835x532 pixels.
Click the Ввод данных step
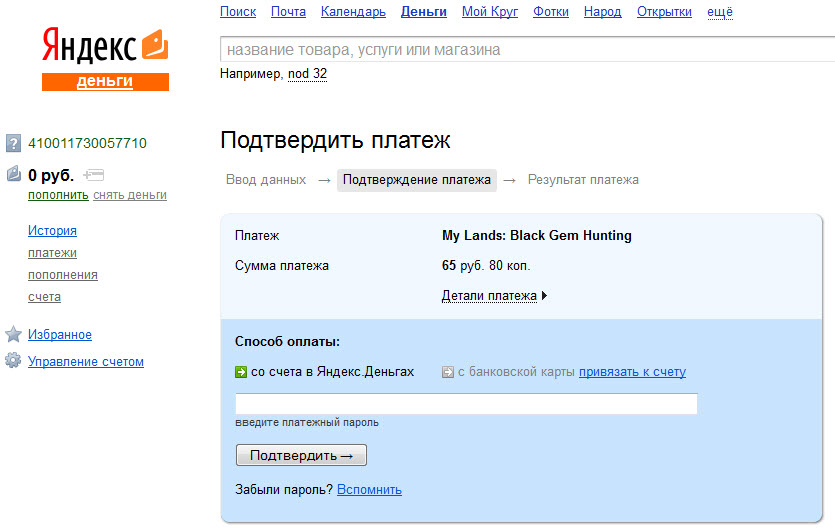coord(266,179)
